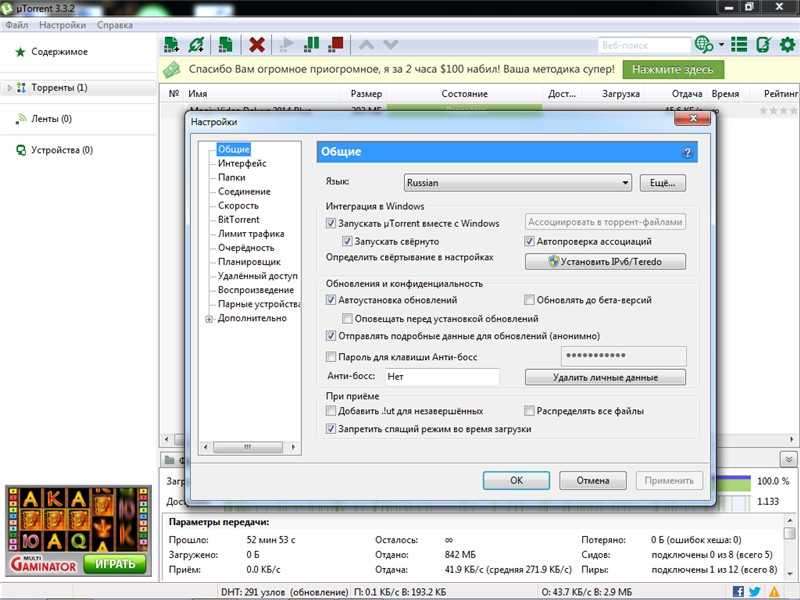Open the Файл menu
This screenshot has height=600, width=800.
click(x=17, y=25)
